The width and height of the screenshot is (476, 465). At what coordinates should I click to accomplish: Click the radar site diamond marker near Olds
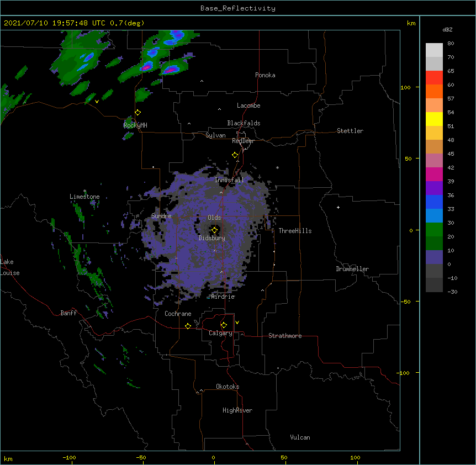[x=214, y=230]
